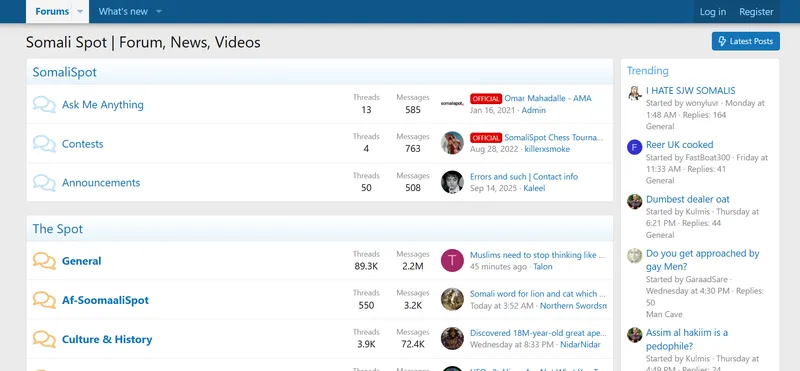Screen dimensions: 800x371
Task: Click the Ask Me Anything forum chat icon
Action: tap(44, 105)
